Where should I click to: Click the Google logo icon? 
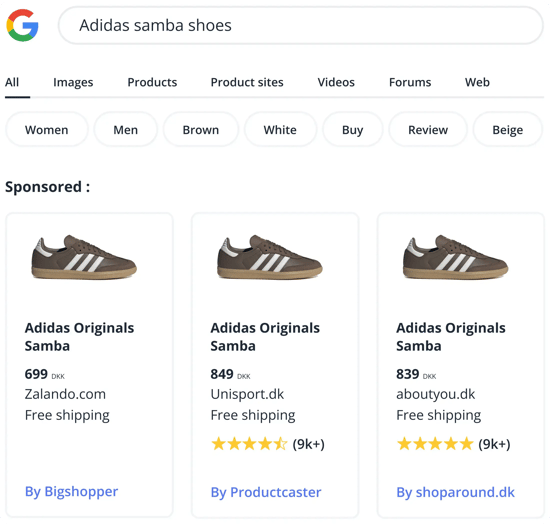pos(22,25)
